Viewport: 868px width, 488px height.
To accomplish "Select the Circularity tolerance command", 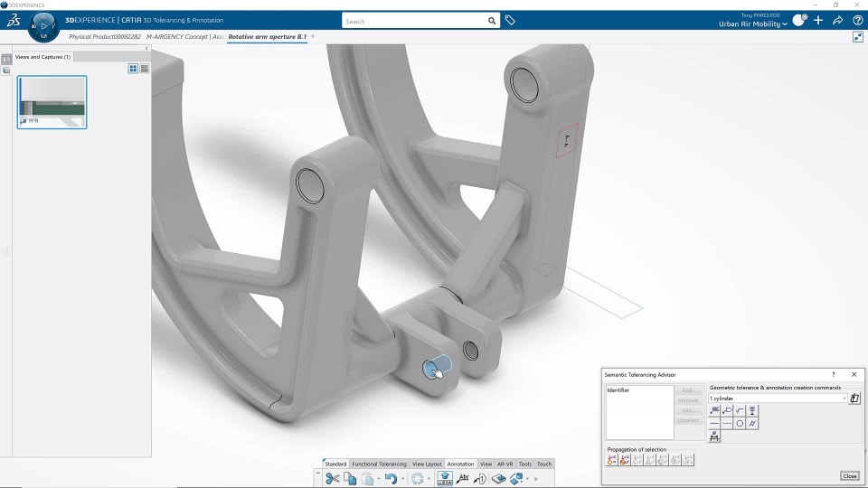I will (740, 423).
